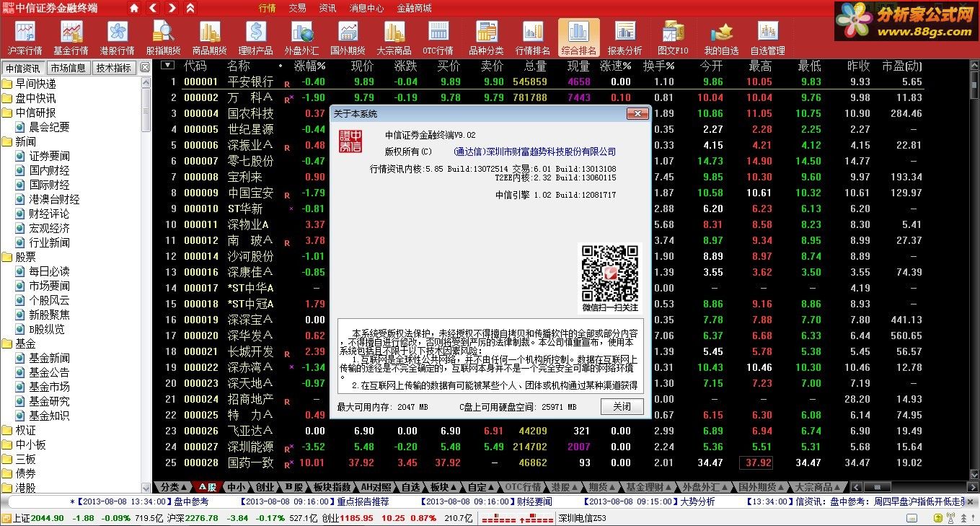Open the 基金行情 toolbar icon
The width and height of the screenshot is (980, 526).
[71, 38]
